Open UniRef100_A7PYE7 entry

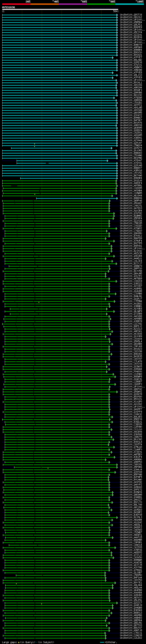click(x=131, y=58)
